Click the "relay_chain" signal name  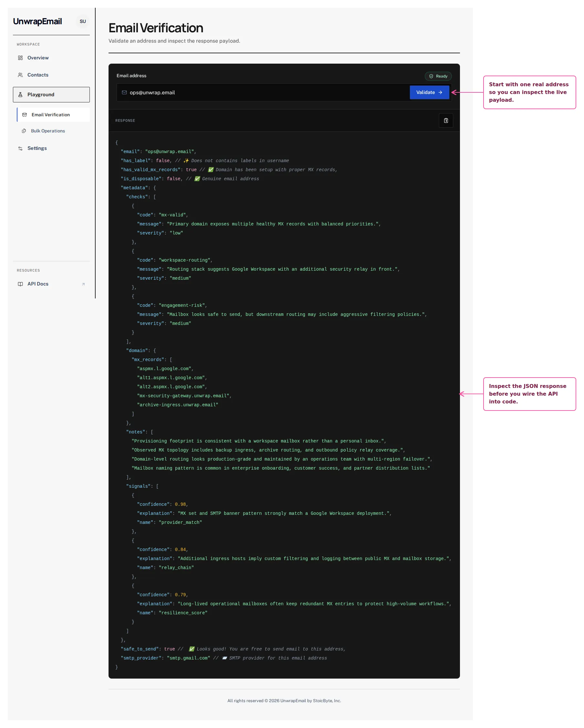point(176,568)
